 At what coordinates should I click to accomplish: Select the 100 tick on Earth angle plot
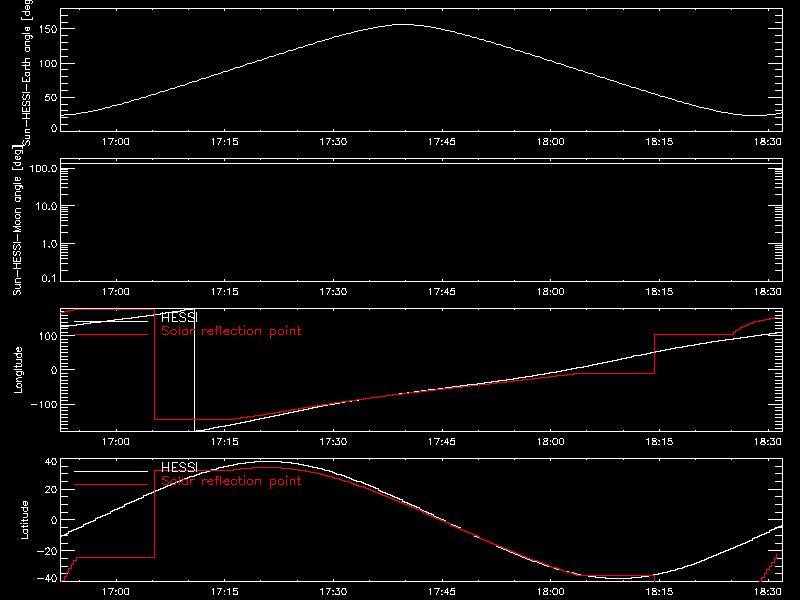click(x=47, y=64)
